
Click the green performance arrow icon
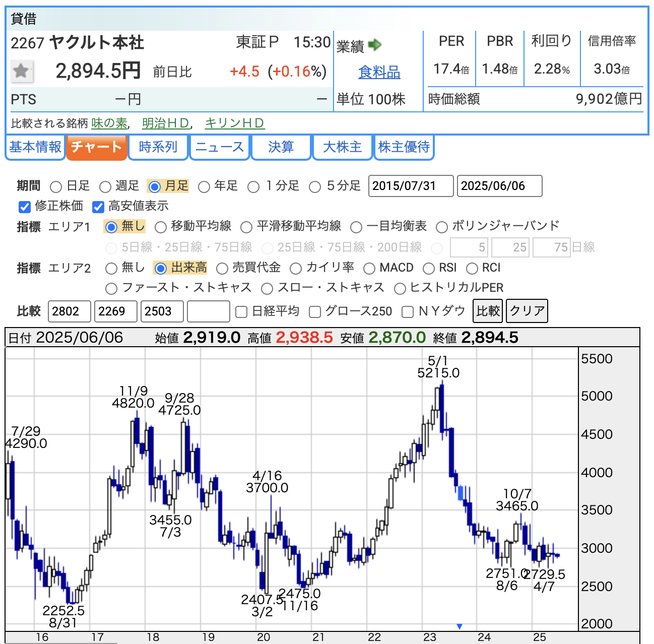(x=375, y=45)
